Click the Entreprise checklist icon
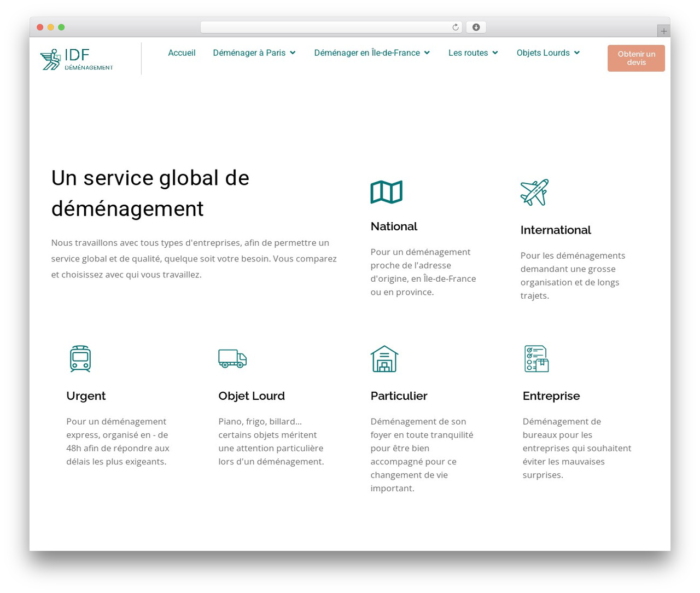The width and height of the screenshot is (700, 593). click(536, 359)
